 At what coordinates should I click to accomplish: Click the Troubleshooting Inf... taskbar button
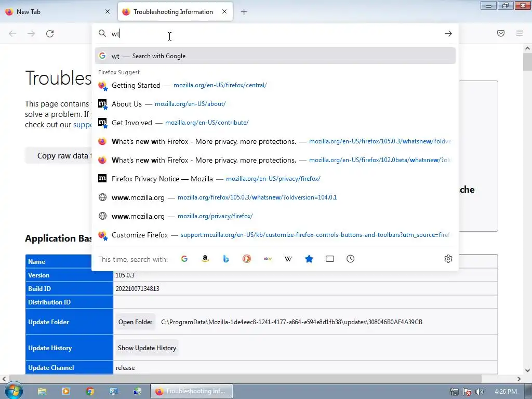[x=192, y=391]
